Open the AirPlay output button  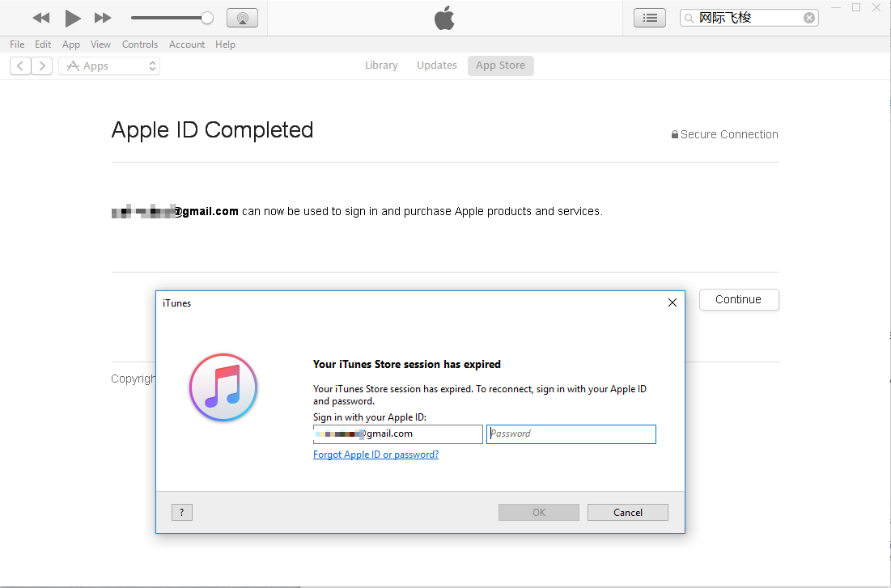(242, 18)
